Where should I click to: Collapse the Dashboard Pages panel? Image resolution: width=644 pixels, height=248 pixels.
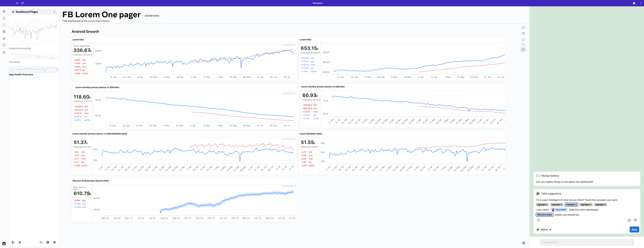pos(54,12)
